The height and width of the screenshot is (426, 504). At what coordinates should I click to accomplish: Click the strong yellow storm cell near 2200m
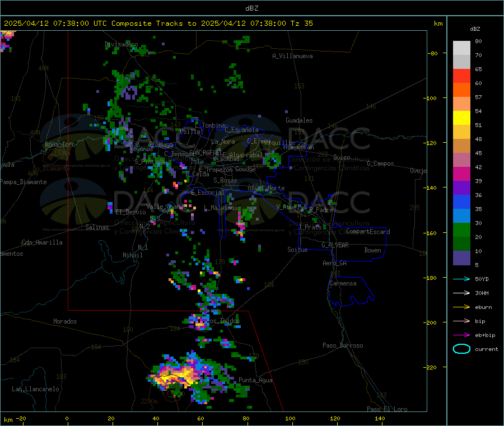176,376
